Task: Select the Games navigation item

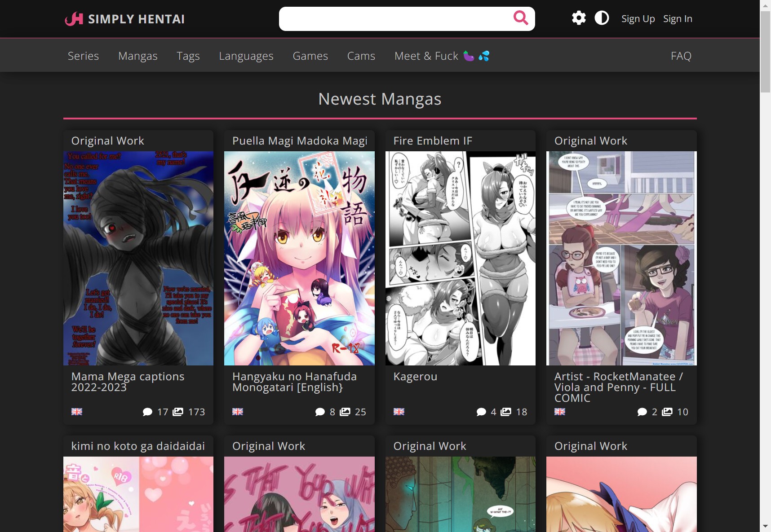Action: [310, 56]
